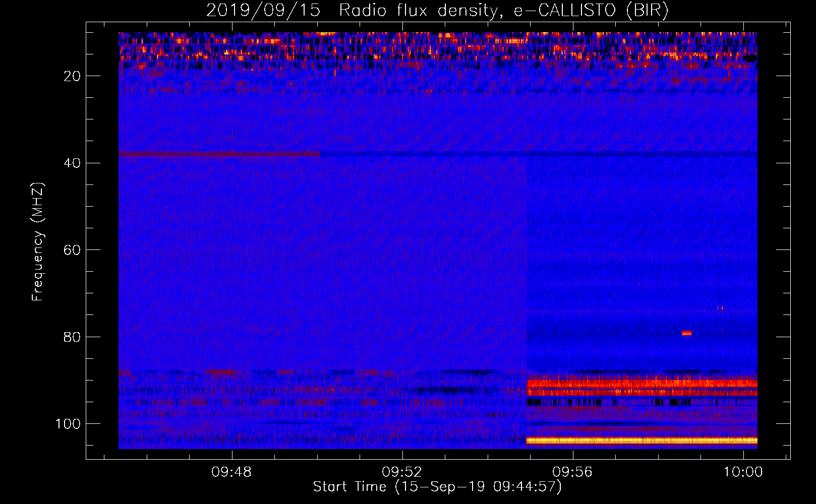Click the red horizontal line near 38 MHz
Screen dimensions: 816x504
pos(219,154)
